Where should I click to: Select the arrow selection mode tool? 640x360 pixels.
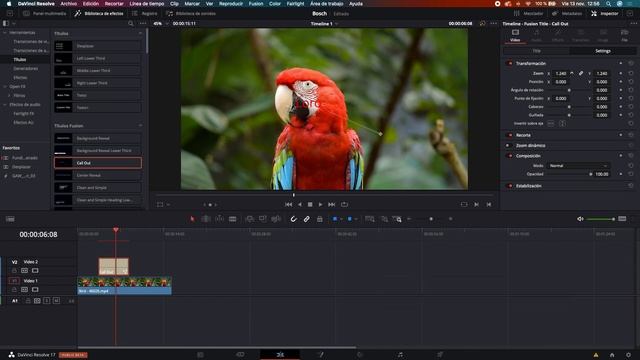(x=192, y=219)
